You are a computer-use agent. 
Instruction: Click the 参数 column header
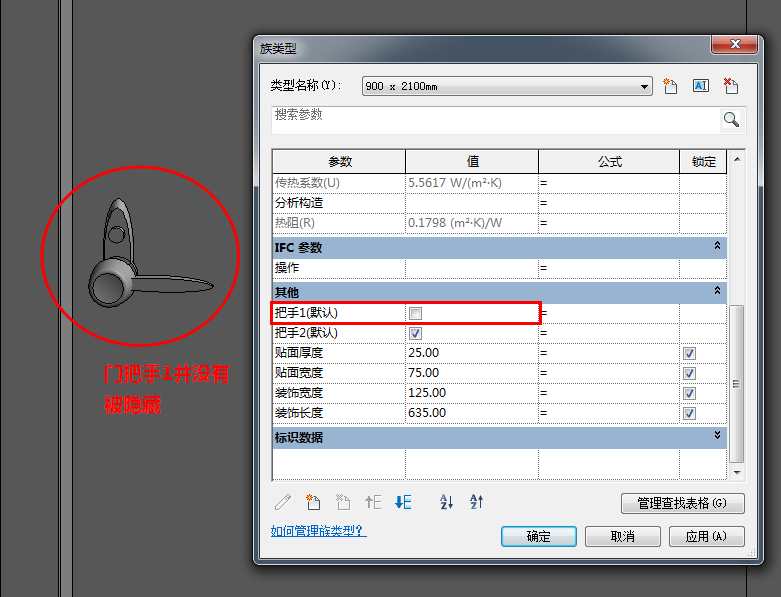[x=339, y=161]
